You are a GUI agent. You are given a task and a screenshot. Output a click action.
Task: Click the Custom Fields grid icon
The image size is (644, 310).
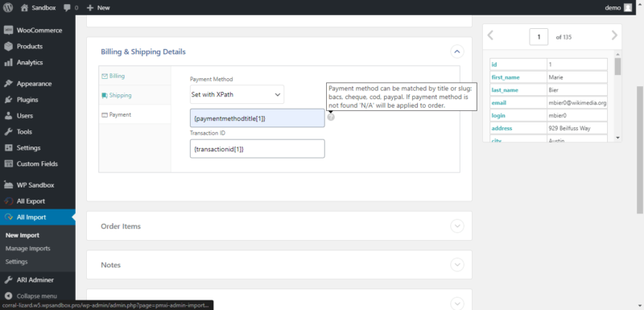tap(8, 163)
